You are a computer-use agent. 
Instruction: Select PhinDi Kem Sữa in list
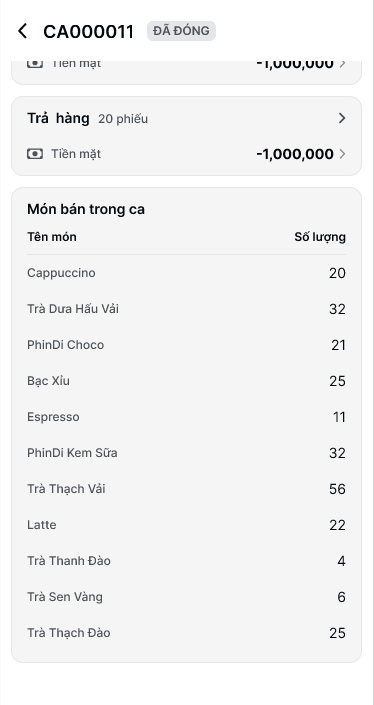pyautogui.click(x=187, y=453)
